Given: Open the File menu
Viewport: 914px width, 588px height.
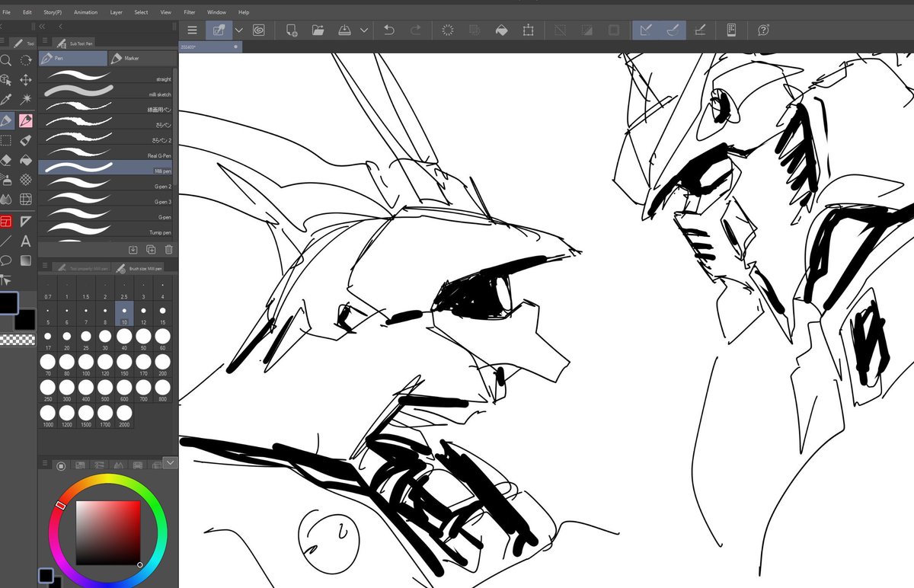Looking at the screenshot, I should [x=6, y=12].
